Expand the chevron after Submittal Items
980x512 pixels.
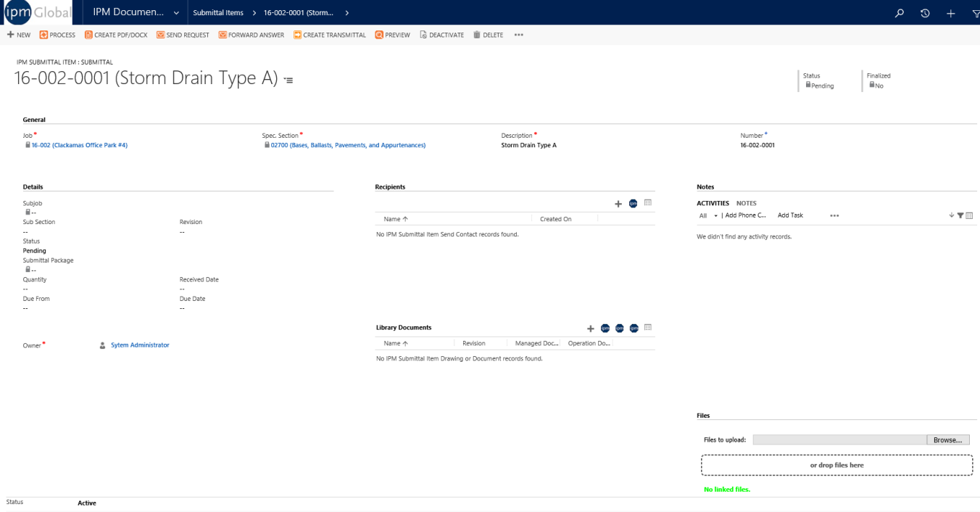click(254, 13)
